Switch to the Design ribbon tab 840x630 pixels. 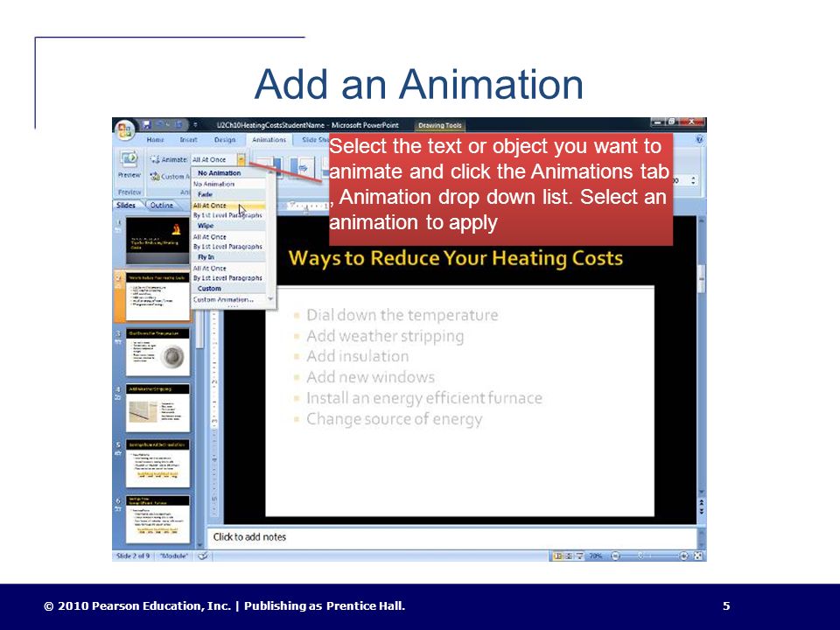225,140
